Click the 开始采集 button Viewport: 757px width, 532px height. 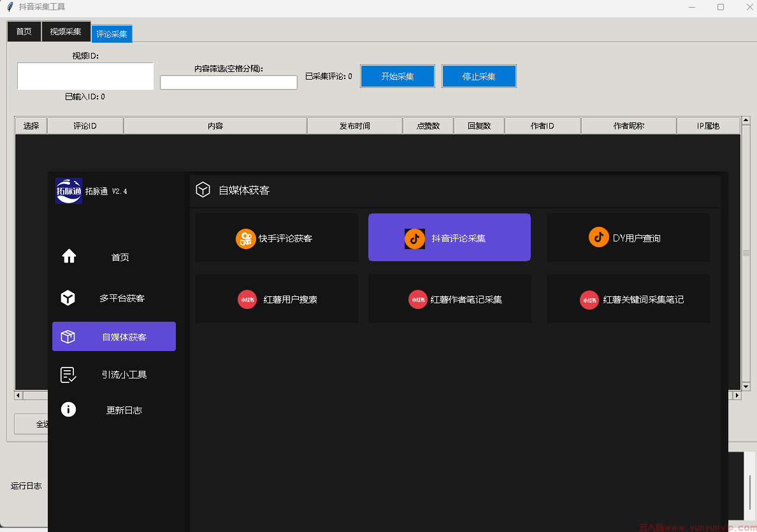(398, 76)
